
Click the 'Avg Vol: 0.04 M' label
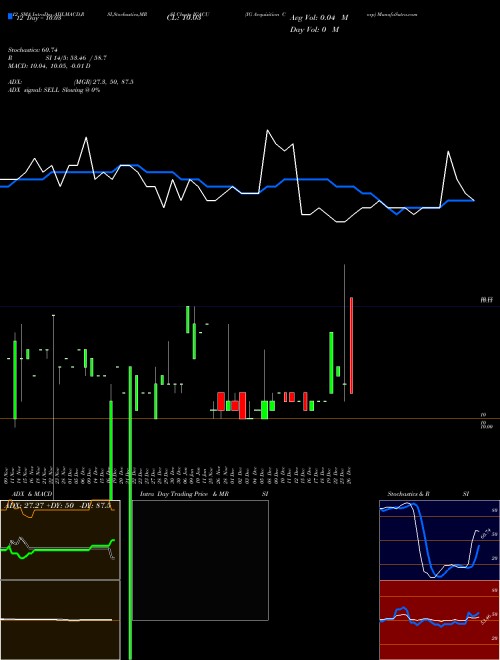[319, 18]
